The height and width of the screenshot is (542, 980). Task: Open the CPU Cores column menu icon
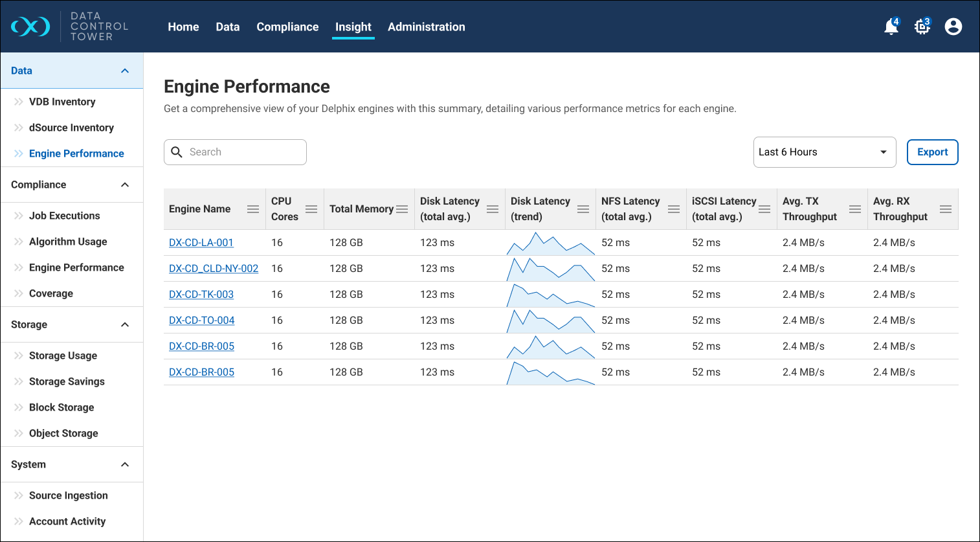tap(311, 209)
